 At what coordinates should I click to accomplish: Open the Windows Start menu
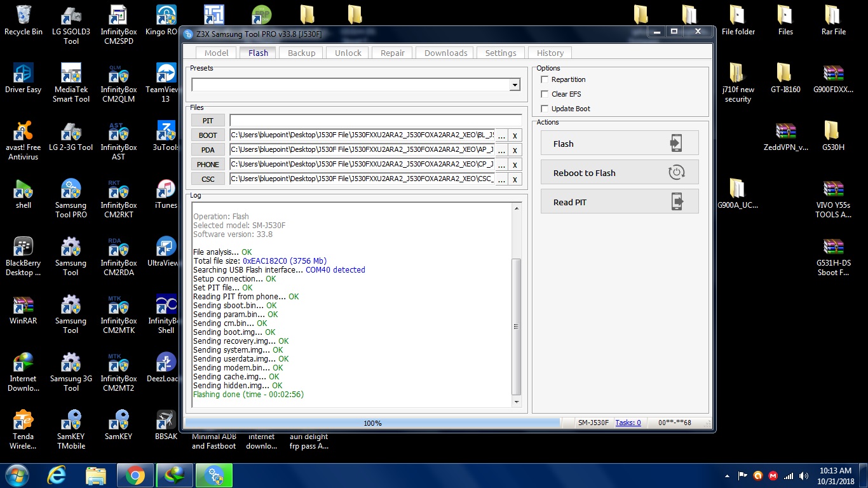pos(16,475)
